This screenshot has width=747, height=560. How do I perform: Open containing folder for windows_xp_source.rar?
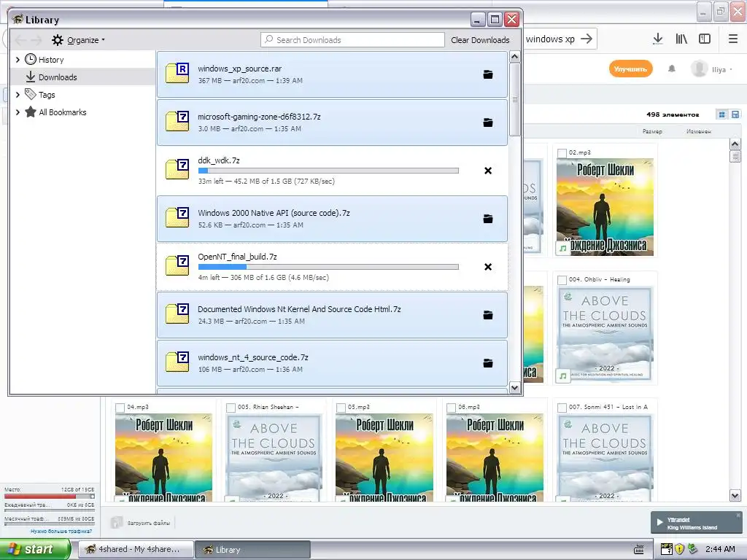[x=488, y=75]
